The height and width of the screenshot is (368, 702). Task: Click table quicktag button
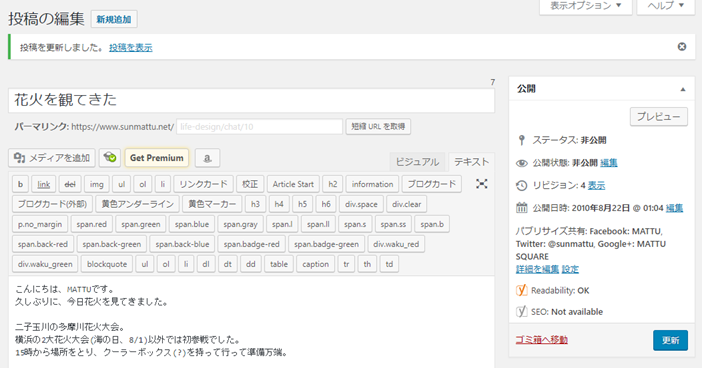coord(279,264)
